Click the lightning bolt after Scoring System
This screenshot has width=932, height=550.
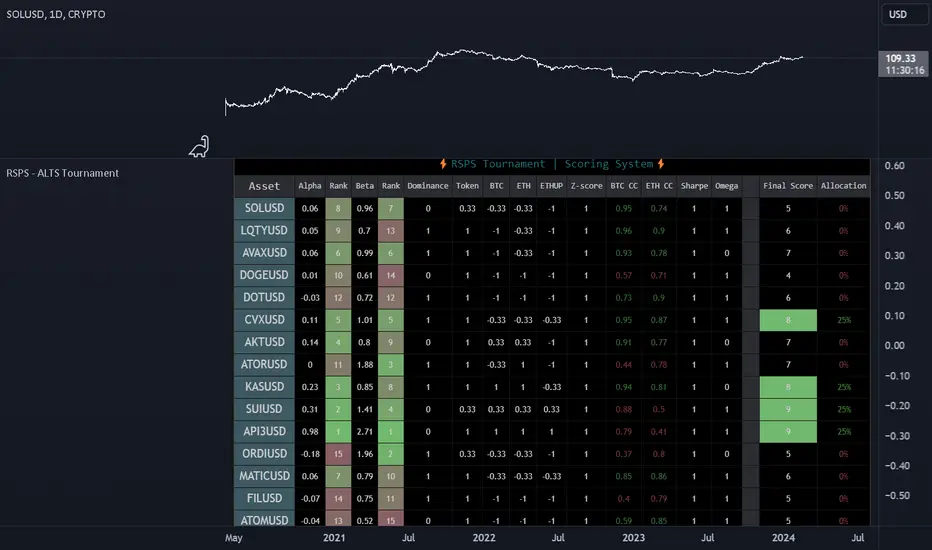660,164
